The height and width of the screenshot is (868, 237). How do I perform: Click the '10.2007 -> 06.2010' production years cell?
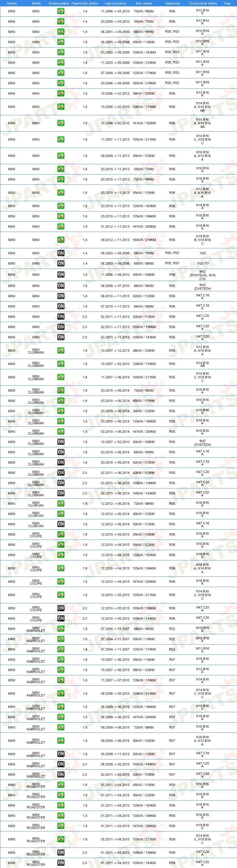pyautogui.click(x=115, y=660)
